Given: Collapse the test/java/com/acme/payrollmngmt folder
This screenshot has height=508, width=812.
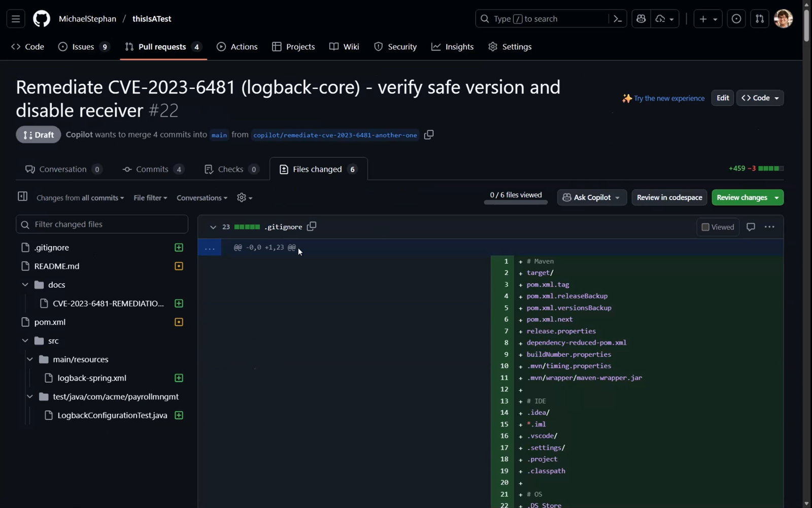Looking at the screenshot, I should coord(30,396).
